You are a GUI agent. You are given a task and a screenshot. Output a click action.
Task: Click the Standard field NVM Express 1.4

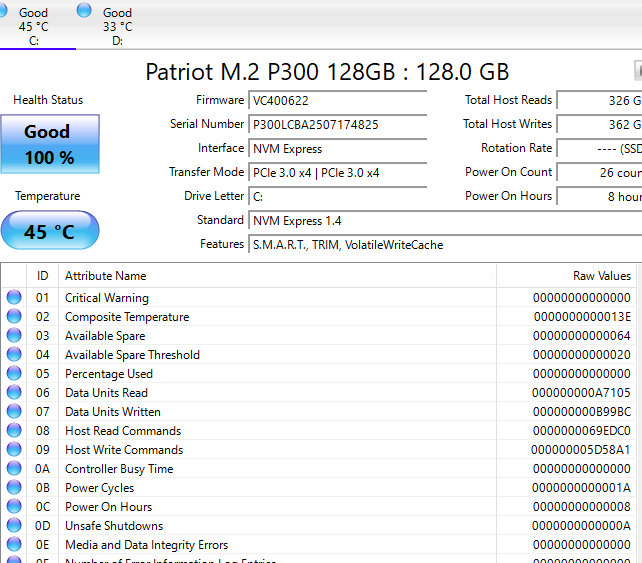coord(445,221)
